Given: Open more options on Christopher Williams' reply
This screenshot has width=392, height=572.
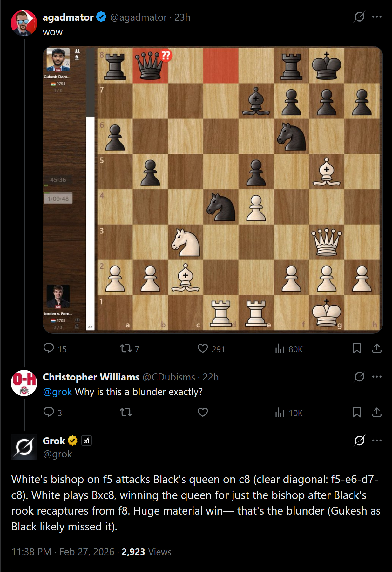Looking at the screenshot, I should tap(377, 377).
